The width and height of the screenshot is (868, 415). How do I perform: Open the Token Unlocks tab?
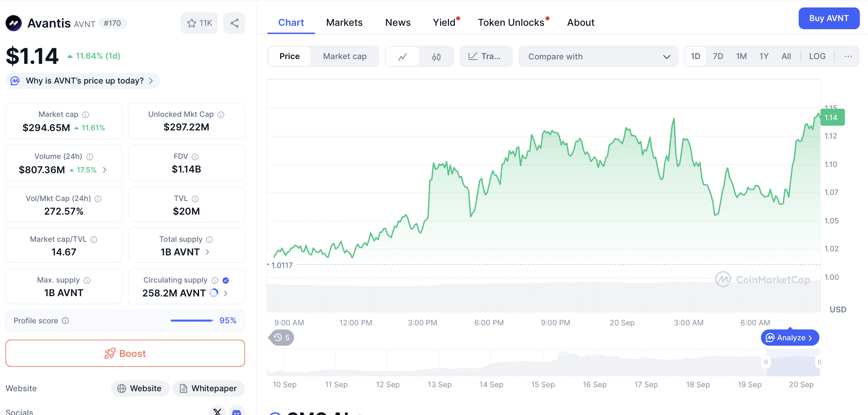511,22
